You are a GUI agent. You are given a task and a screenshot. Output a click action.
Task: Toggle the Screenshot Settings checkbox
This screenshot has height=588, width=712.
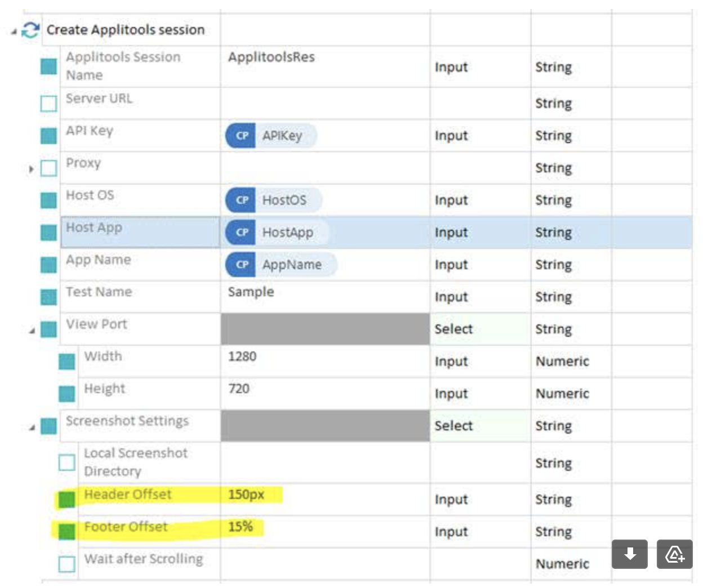tap(49, 426)
